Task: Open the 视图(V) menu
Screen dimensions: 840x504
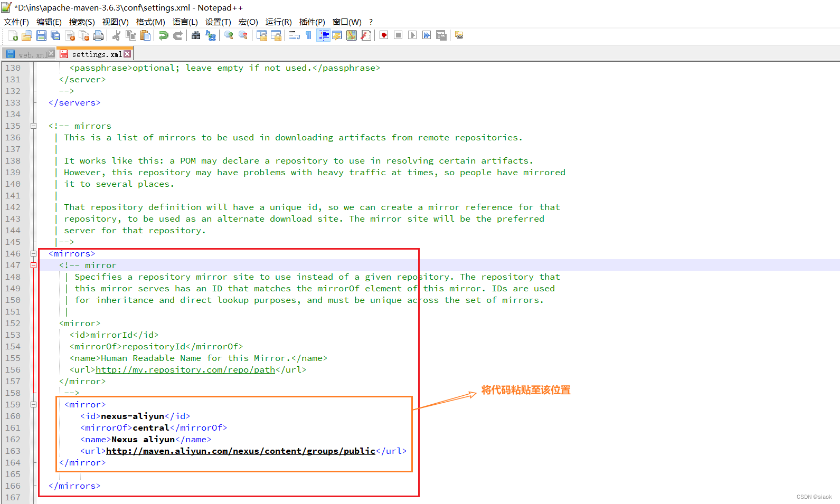Action: pyautogui.click(x=115, y=22)
